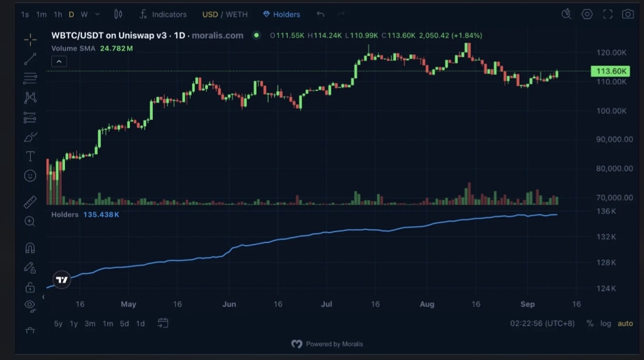Open the Fibonacci retracement tool
Image resolution: width=644 pixels, height=360 pixels.
tap(30, 79)
